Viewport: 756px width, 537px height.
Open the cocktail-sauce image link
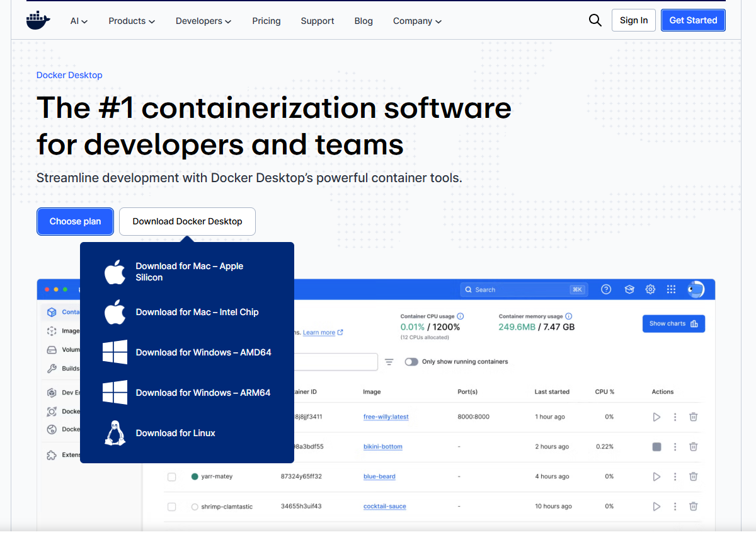tap(385, 506)
